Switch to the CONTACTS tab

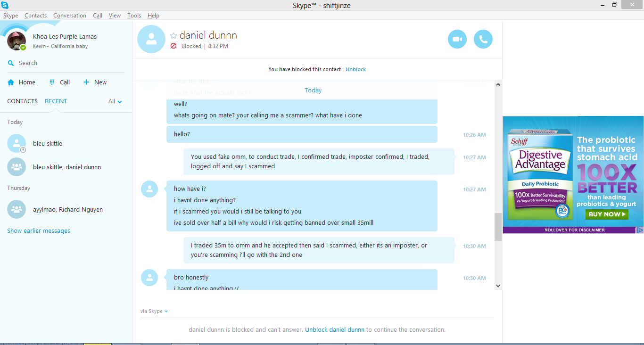(x=22, y=101)
